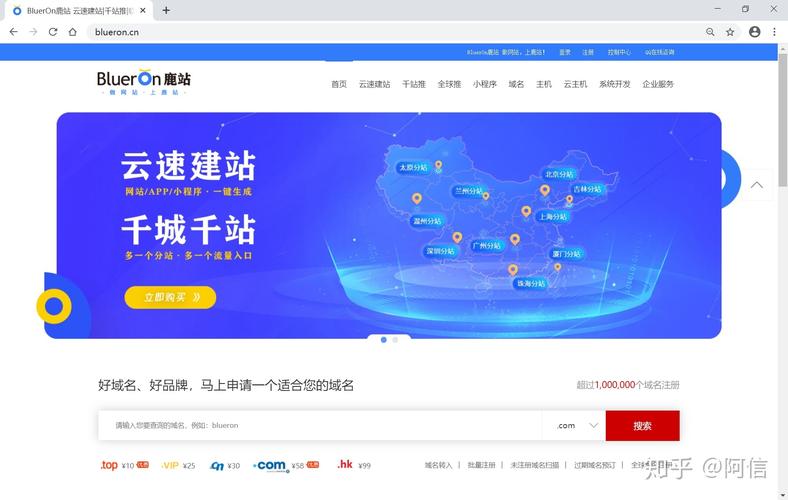788x500 pixels.
Task: Open the 系统开发 menu item
Action: coord(615,84)
